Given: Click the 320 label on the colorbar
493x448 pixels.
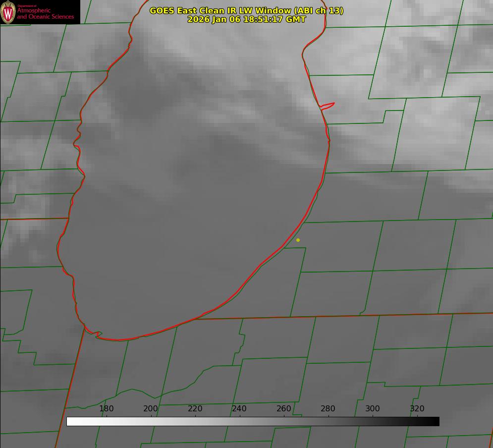Looking at the screenshot, I should point(417,408).
